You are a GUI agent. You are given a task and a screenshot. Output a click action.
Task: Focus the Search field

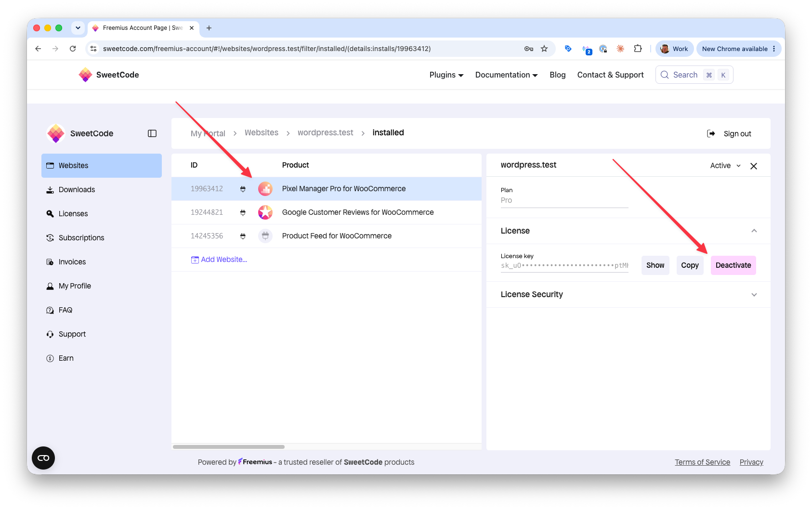(694, 75)
